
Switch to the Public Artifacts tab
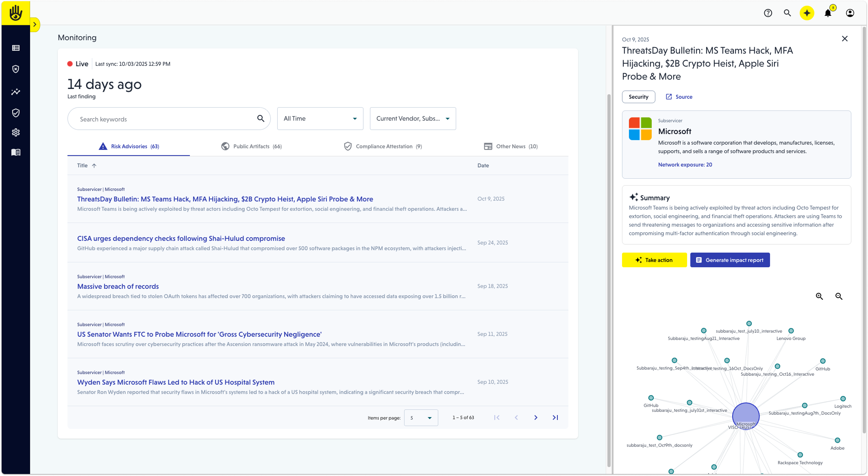[x=251, y=146]
